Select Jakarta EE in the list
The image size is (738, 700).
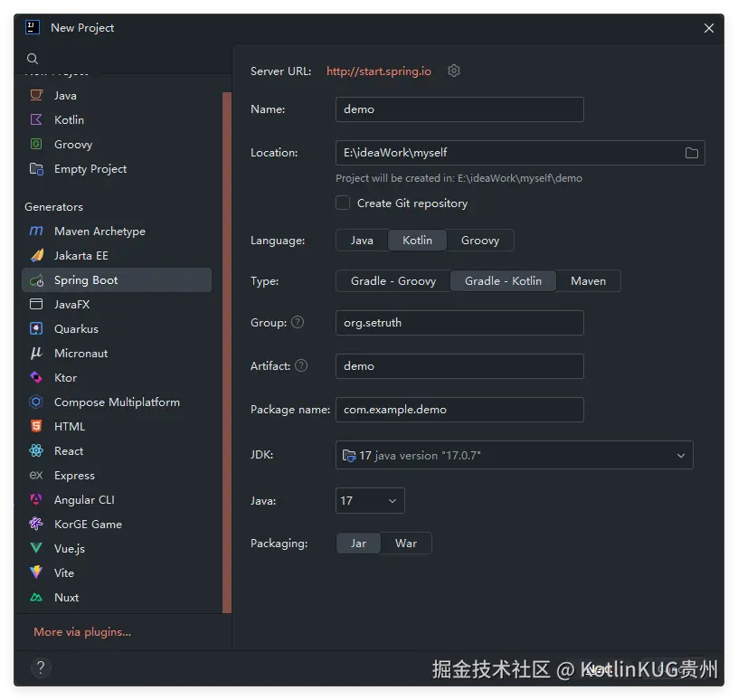click(x=117, y=255)
